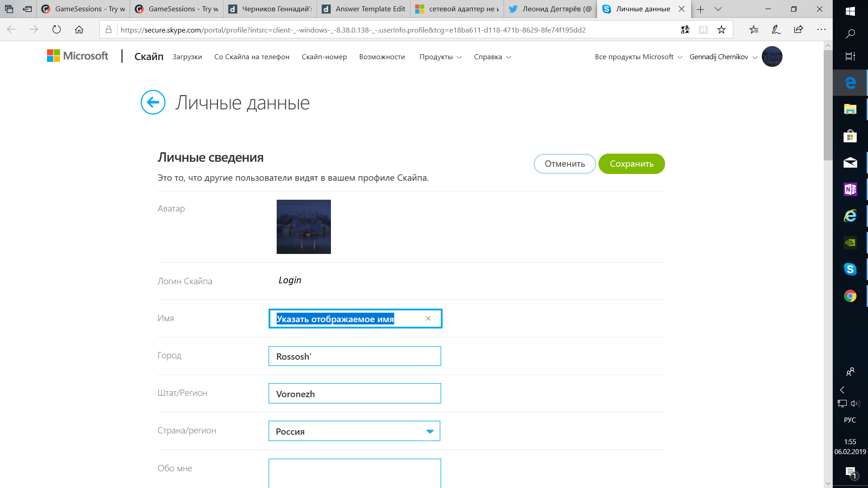Open Skype from the taskbar
868x488 pixels.
pyautogui.click(x=850, y=269)
